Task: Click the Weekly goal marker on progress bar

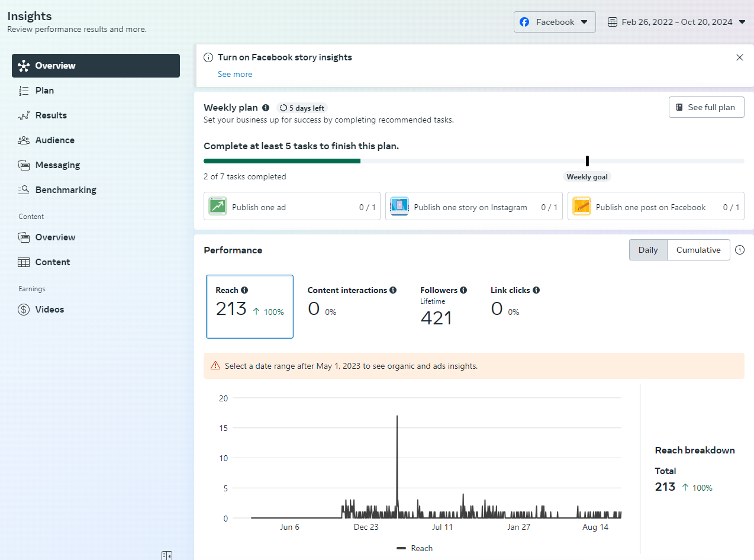Action: [587, 161]
